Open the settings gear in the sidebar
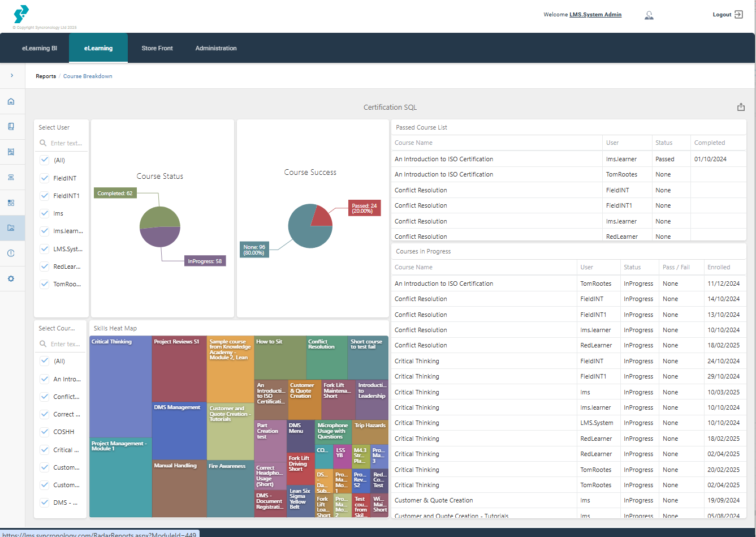Image resolution: width=756 pixels, height=537 pixels. [x=11, y=278]
